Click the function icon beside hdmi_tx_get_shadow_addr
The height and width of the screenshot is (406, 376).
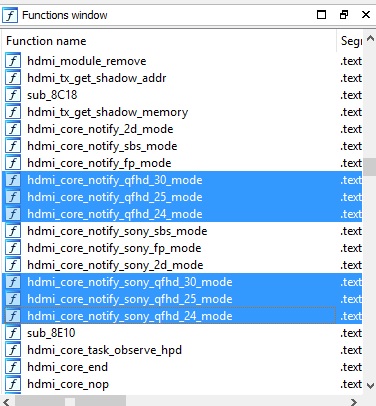click(13, 78)
